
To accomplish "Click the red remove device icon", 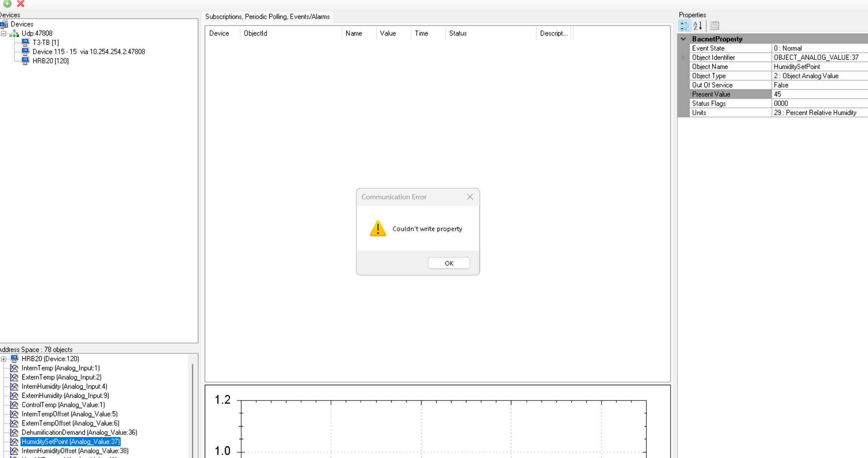I will click(x=21, y=3).
